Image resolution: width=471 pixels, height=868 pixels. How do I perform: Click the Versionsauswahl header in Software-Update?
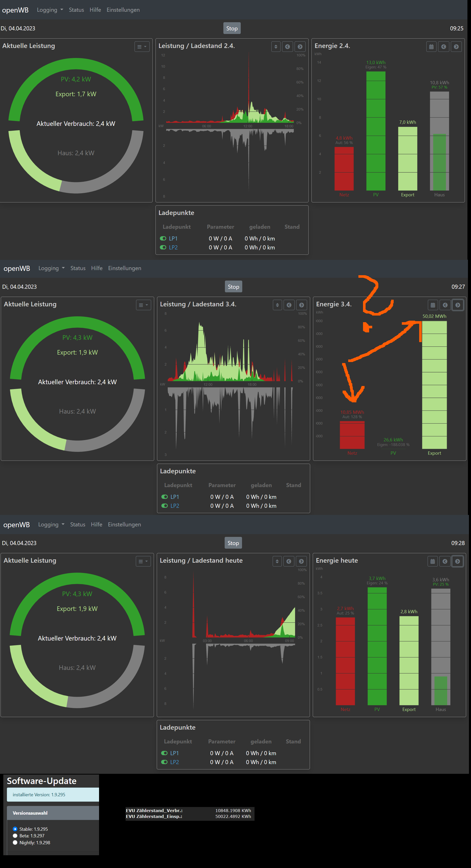pos(53,813)
